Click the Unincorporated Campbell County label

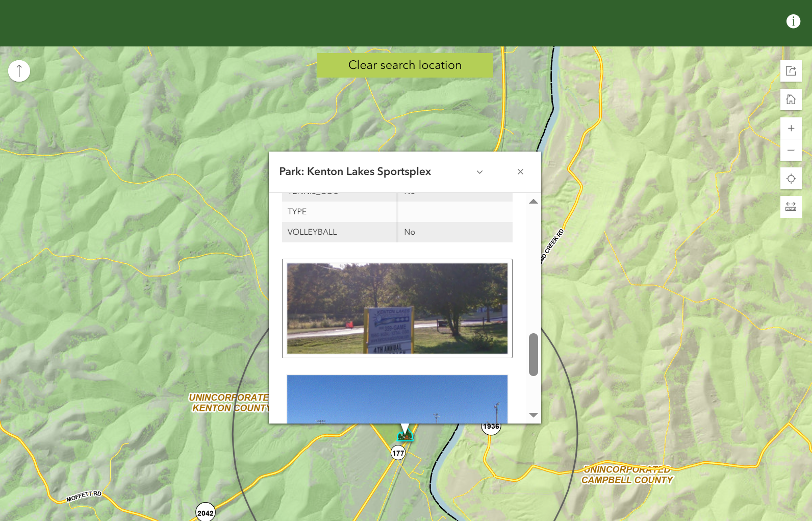[x=627, y=475]
